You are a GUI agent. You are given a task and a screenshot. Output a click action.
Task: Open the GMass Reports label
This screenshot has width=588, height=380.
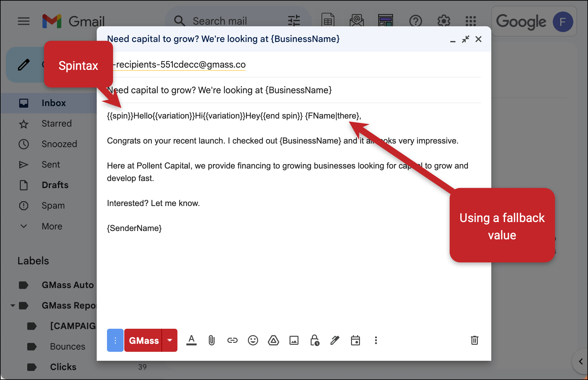click(x=69, y=305)
